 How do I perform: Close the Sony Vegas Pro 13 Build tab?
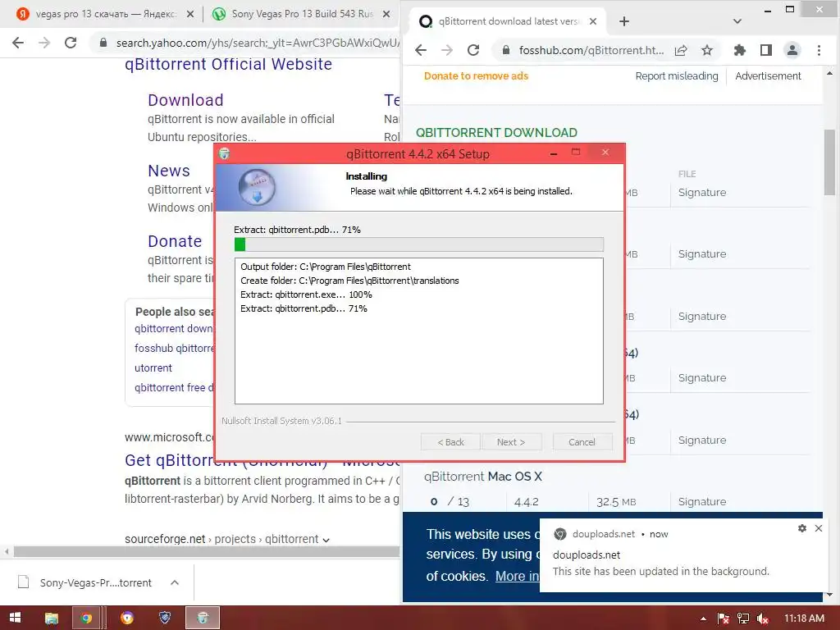[x=386, y=15]
